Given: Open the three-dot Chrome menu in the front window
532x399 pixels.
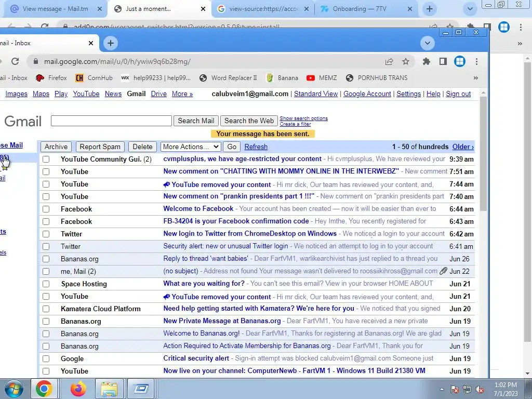Looking at the screenshot, I should (476, 61).
